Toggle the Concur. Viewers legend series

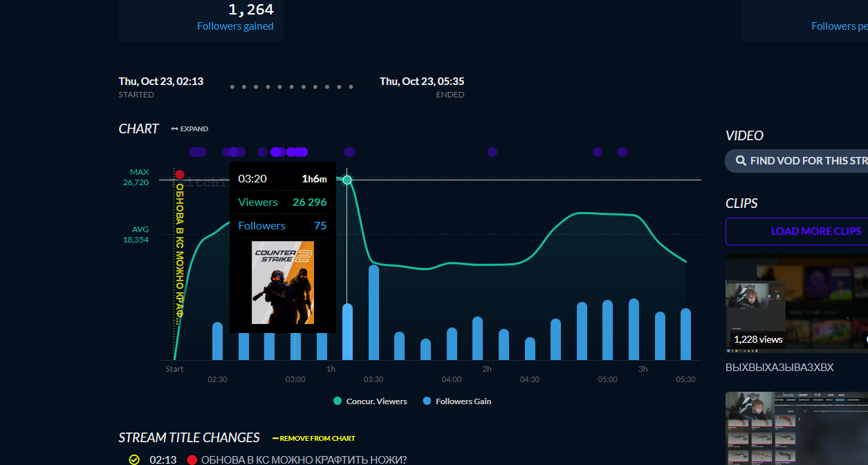370,401
